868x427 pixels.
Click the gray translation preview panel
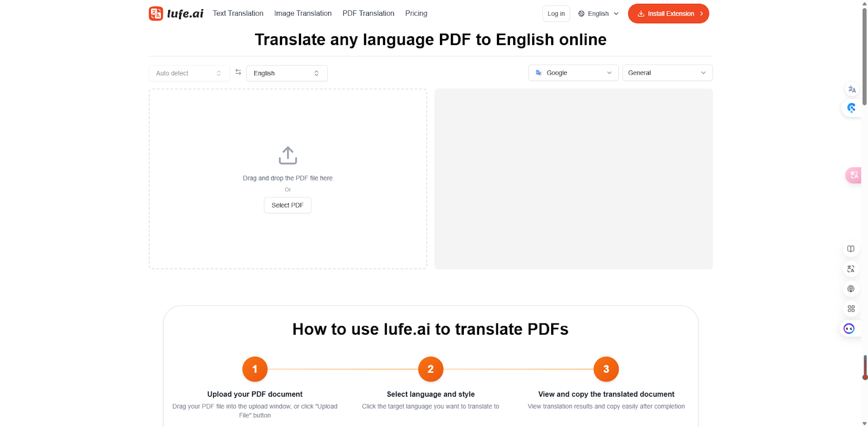point(573,179)
